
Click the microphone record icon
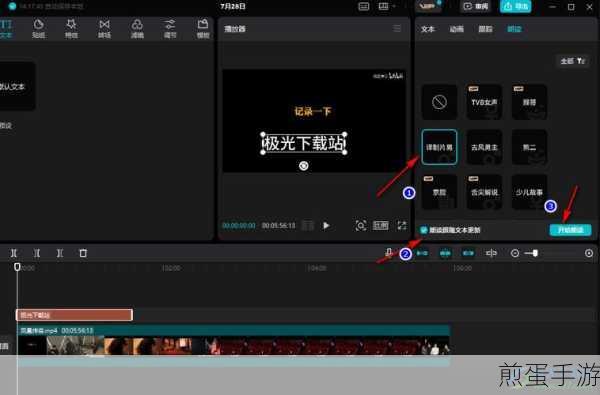389,253
